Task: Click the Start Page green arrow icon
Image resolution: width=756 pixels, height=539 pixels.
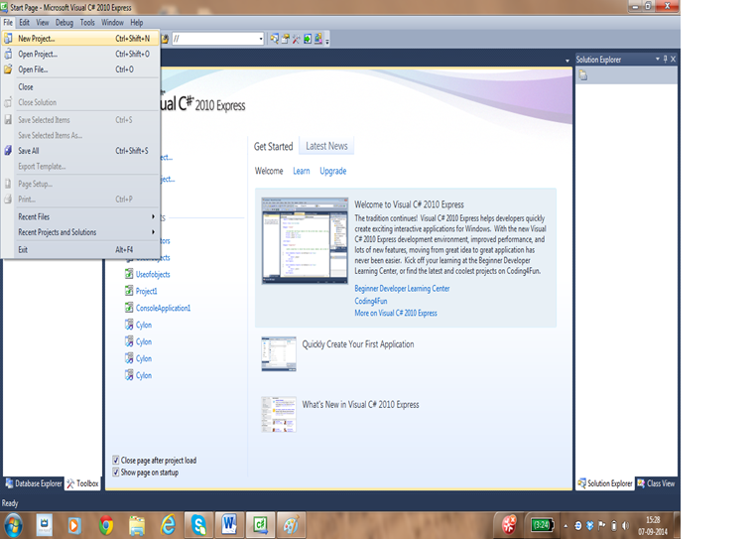Action: [x=308, y=39]
